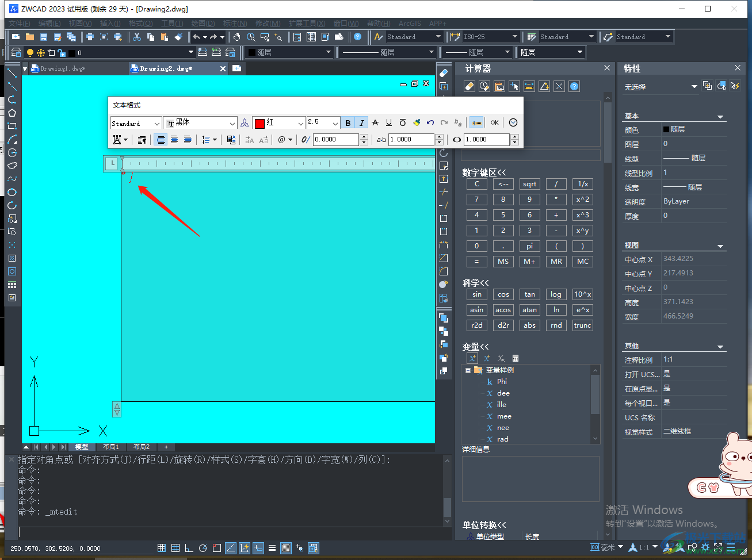Viewport: 752px width, 560px height.
Task: Toggle Italic formatting
Action: (x=361, y=122)
